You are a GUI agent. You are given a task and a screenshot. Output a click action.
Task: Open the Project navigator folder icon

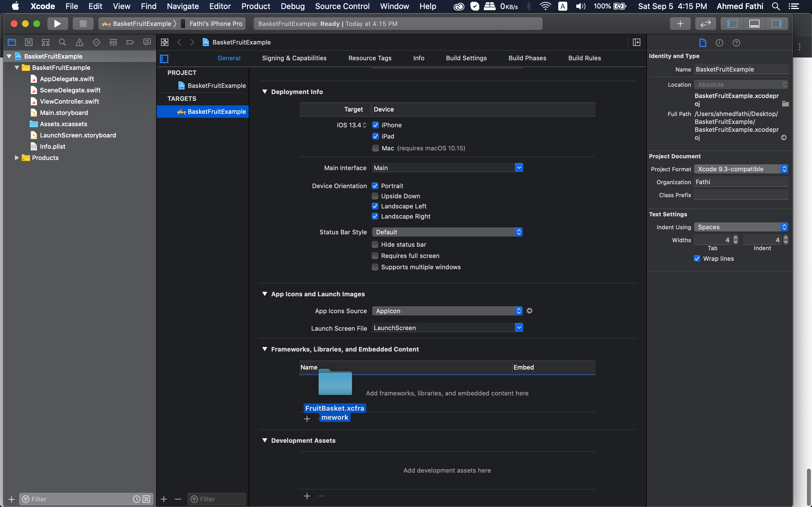click(x=12, y=42)
